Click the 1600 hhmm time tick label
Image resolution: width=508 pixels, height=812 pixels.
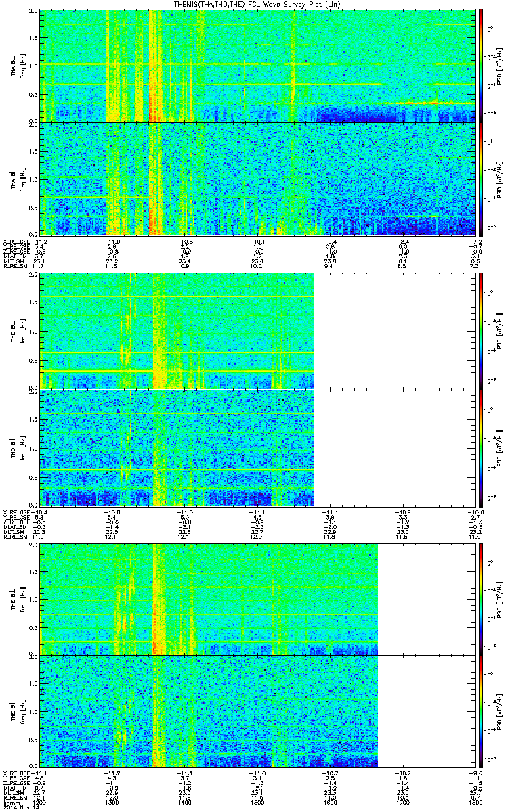(x=330, y=803)
